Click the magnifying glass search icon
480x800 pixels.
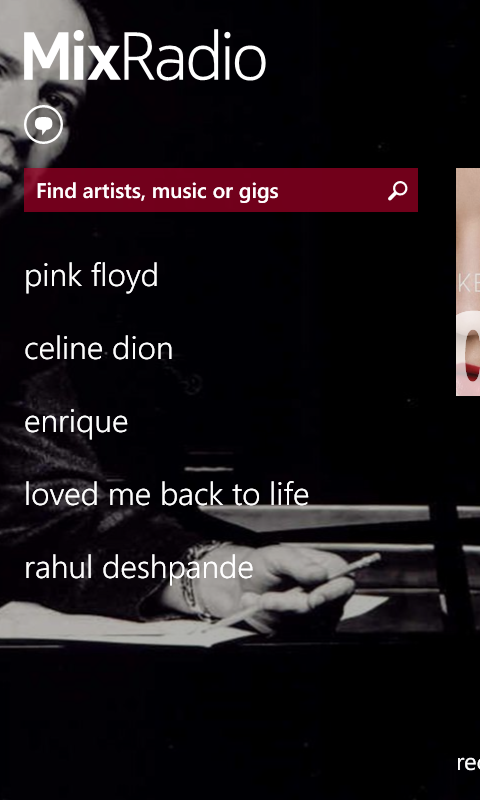point(397,191)
